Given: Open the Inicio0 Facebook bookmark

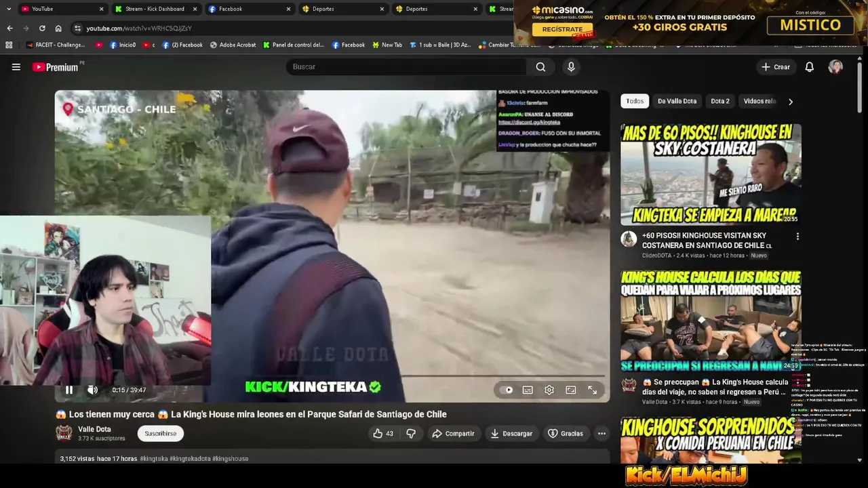Looking at the screenshot, I should (123, 45).
